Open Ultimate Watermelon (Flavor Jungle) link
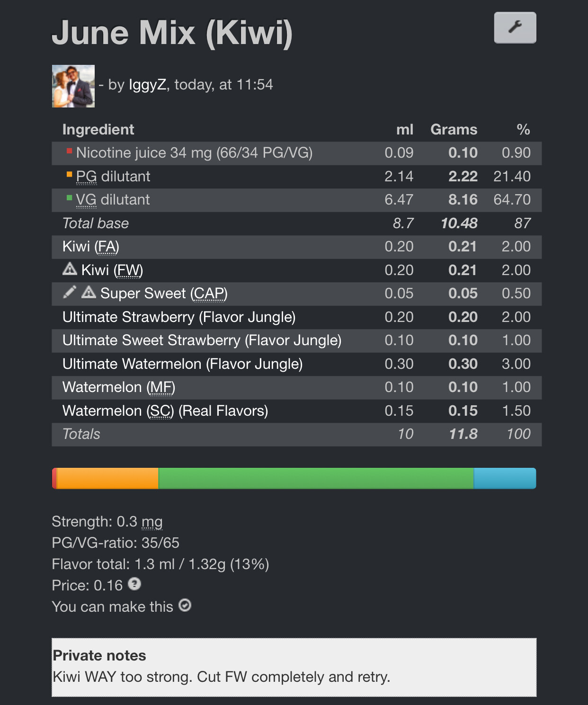The width and height of the screenshot is (588, 705). click(x=183, y=364)
